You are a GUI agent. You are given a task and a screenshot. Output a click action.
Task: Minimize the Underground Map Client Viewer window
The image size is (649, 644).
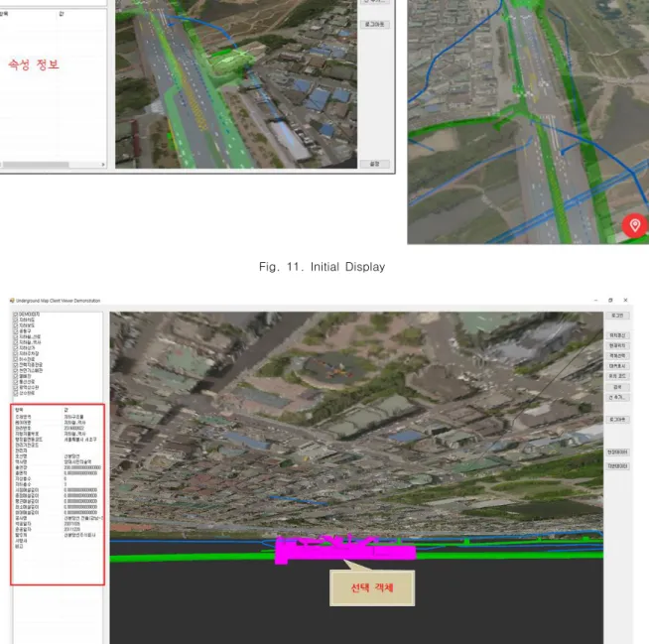[595, 300]
